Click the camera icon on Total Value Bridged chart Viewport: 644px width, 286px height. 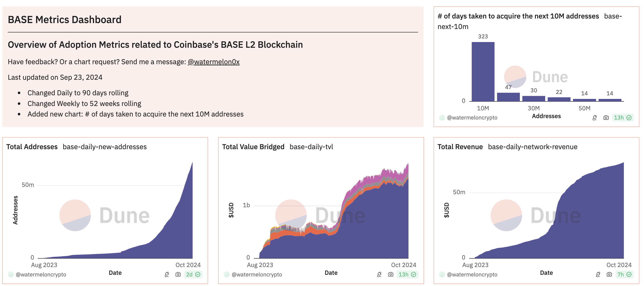click(390, 275)
